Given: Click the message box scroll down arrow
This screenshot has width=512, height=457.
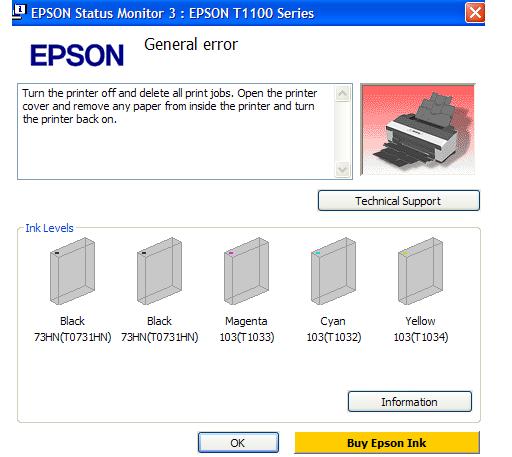Looking at the screenshot, I should (x=342, y=170).
